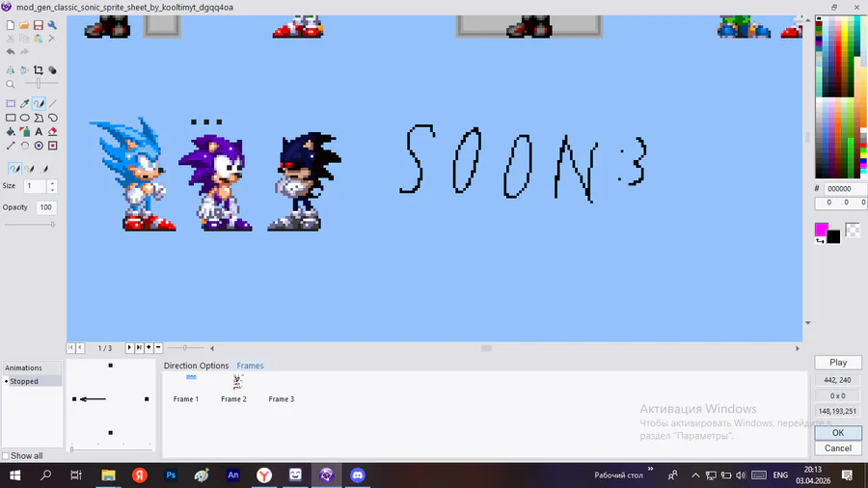Select the Text tool
Viewport: 868px width, 488px height.
39,132
